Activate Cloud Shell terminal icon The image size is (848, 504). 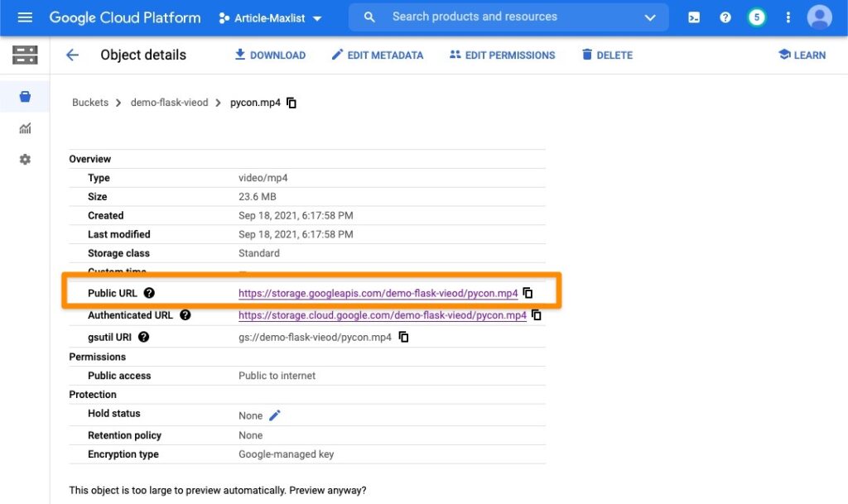[x=694, y=17]
